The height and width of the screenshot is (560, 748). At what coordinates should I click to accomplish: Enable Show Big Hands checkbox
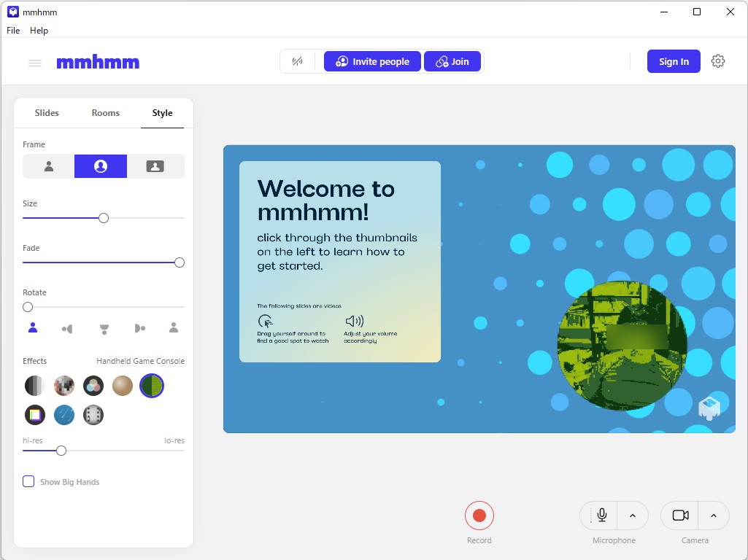pos(28,481)
